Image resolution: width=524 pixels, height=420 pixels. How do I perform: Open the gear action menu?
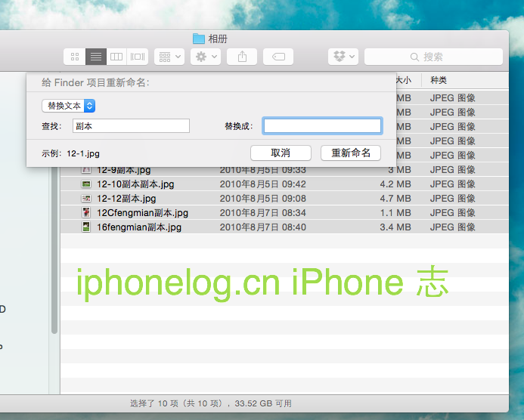206,57
